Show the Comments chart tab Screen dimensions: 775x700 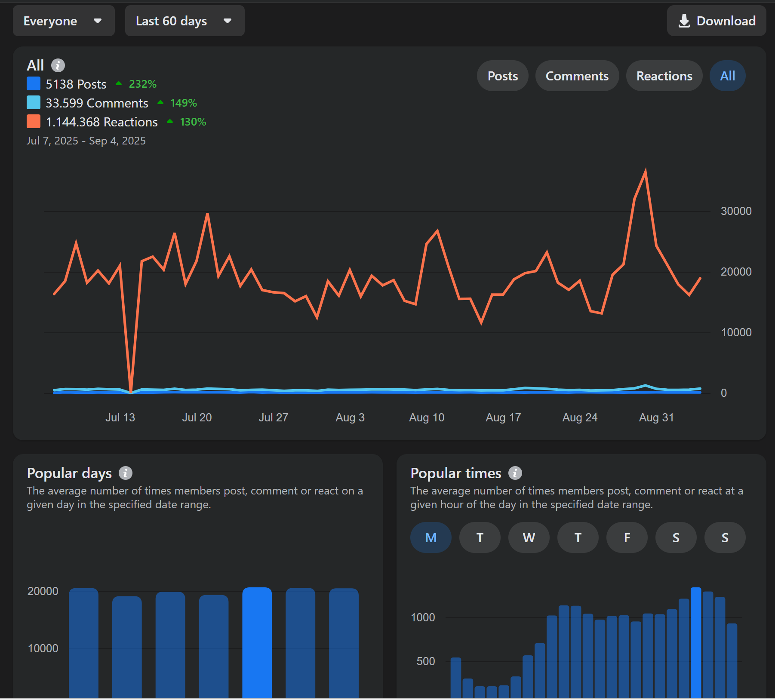click(x=577, y=76)
